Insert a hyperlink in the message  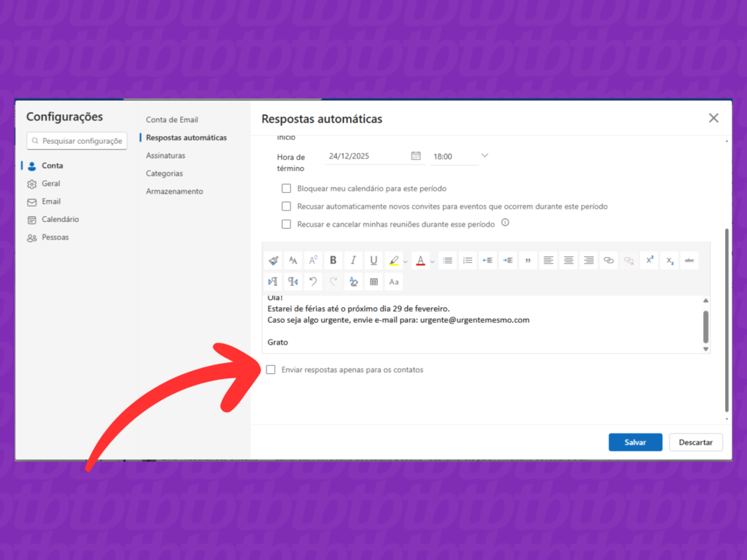pos(608,260)
